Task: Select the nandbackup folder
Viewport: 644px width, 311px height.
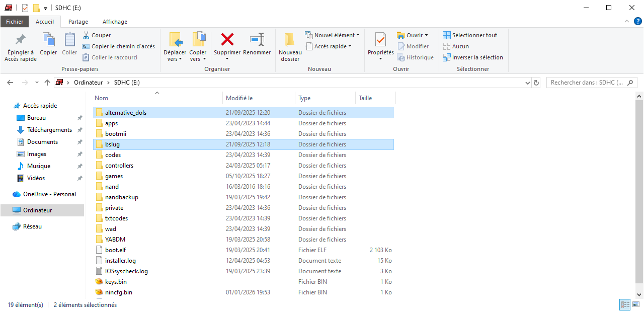Action: (x=244, y=197)
